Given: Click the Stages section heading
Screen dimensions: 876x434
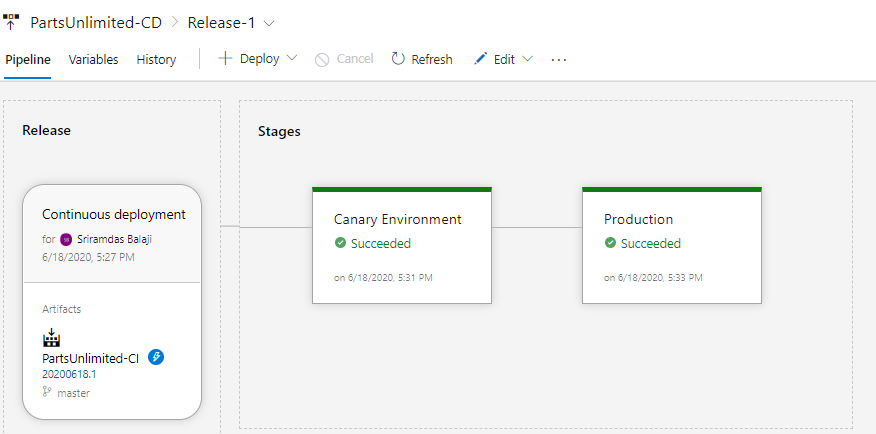Looking at the screenshot, I should 279,131.
